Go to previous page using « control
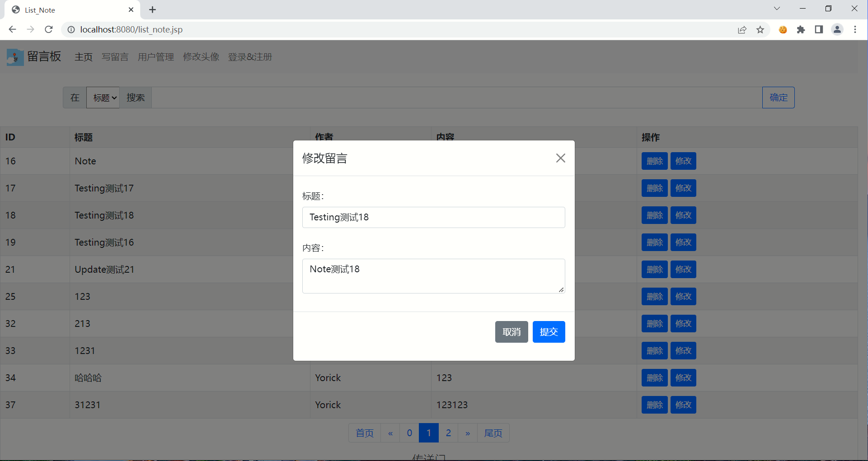 390,433
